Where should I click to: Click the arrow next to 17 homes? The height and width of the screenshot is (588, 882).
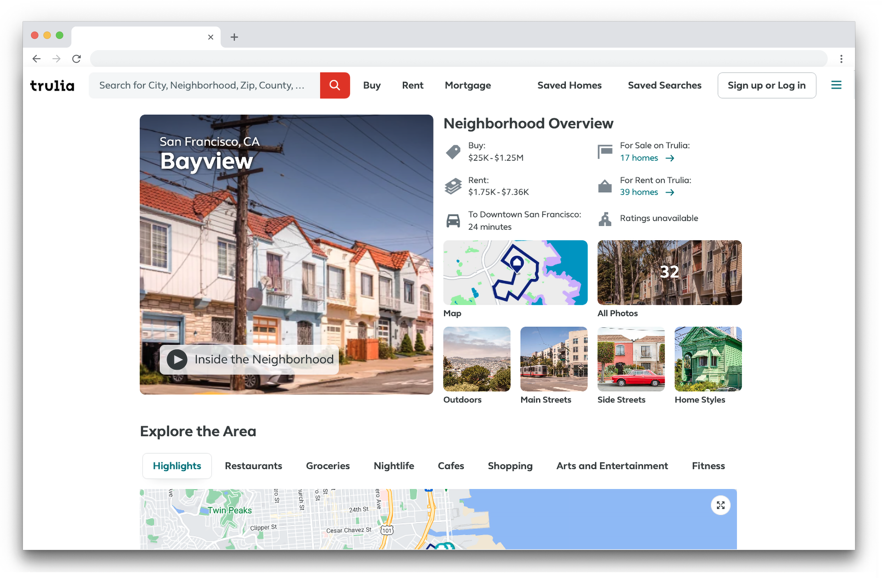(x=670, y=158)
